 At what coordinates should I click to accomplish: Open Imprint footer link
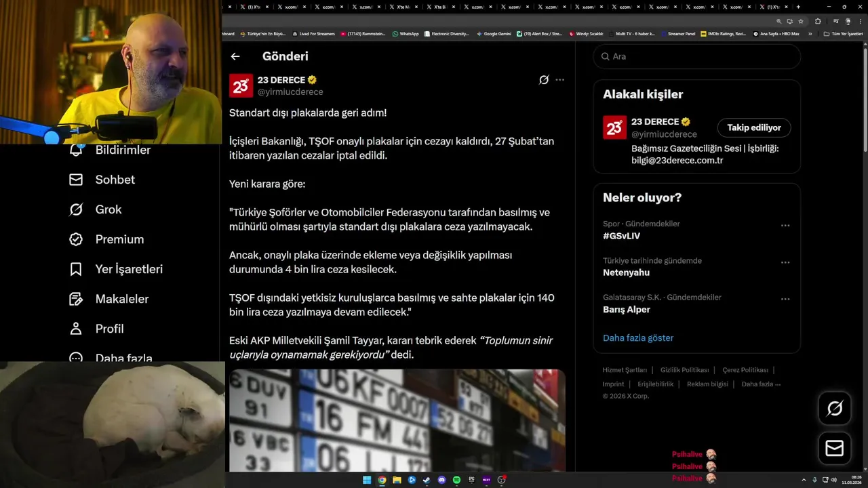[x=613, y=384]
